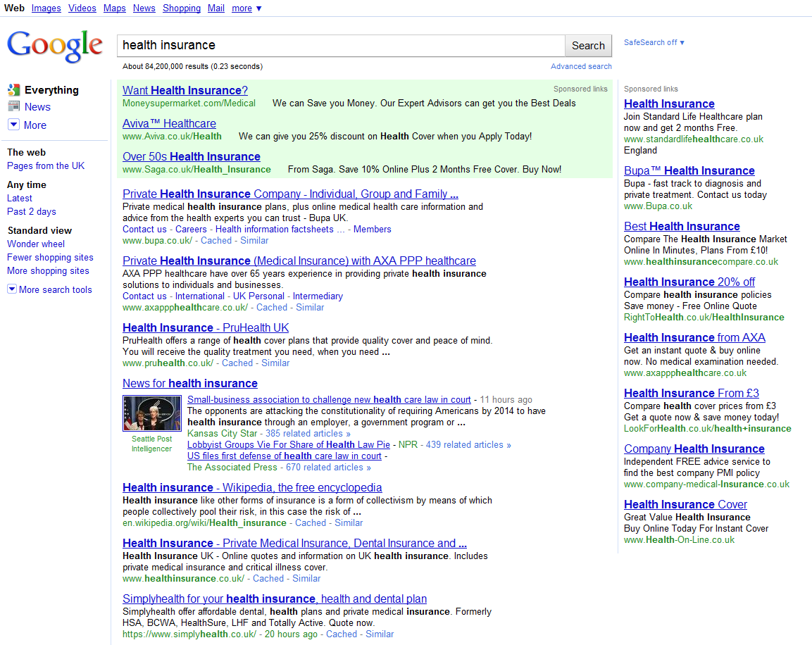Image resolution: width=812 pixels, height=645 pixels.
Task: Click the 'Seattle Post Intelligencer' caption
Action: (151, 444)
